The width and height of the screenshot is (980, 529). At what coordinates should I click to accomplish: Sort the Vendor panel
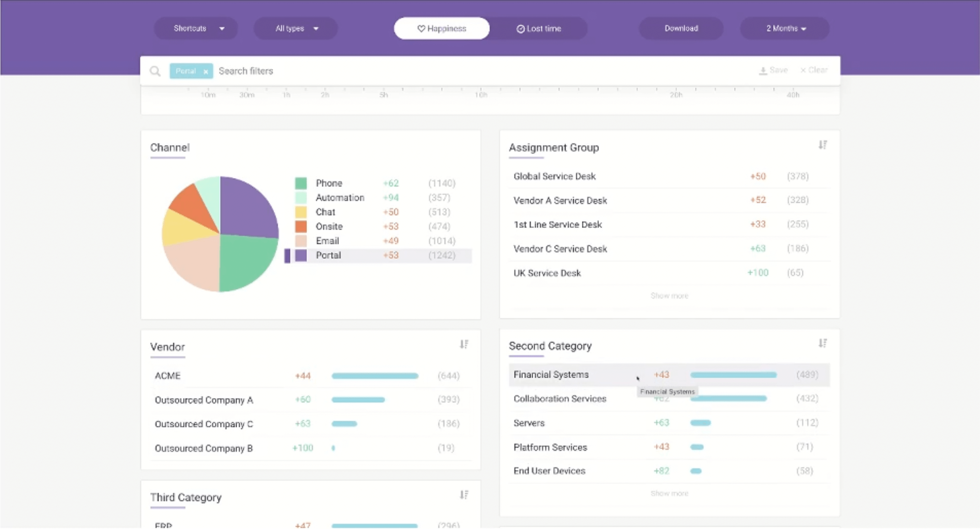[464, 344]
